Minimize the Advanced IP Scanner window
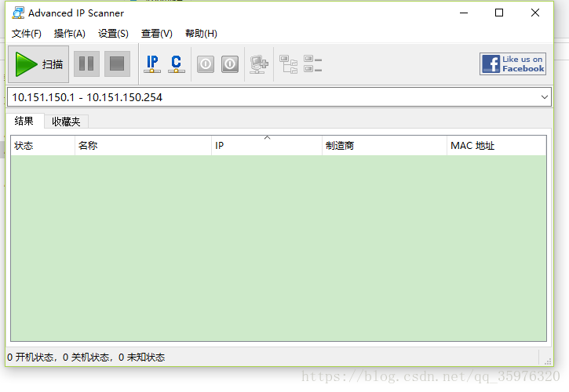 coord(464,13)
